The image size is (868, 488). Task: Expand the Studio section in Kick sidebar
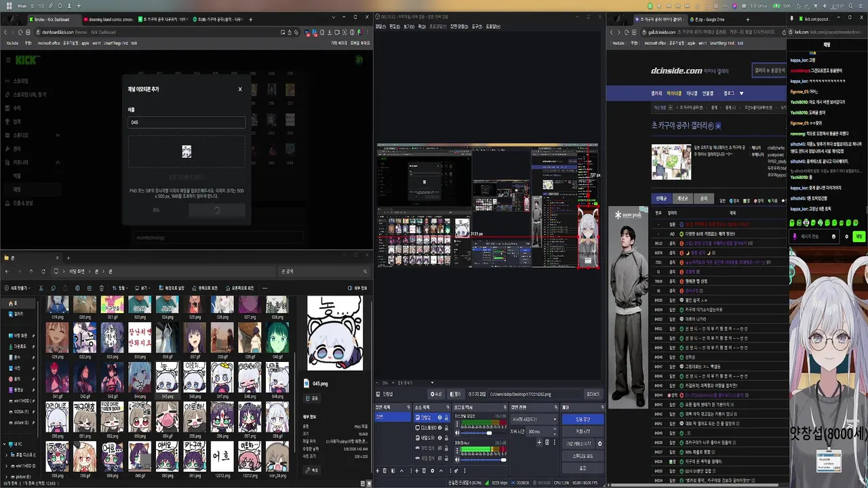[x=57, y=135]
